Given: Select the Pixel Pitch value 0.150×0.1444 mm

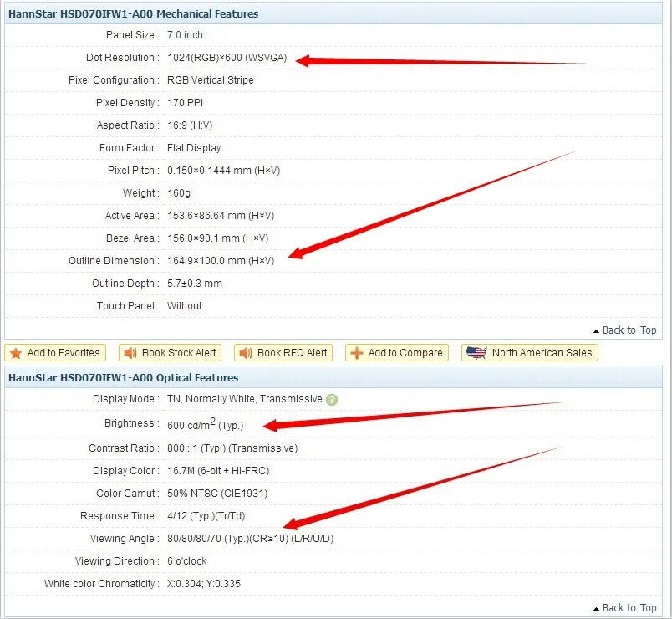Looking at the screenshot, I should (209, 171).
